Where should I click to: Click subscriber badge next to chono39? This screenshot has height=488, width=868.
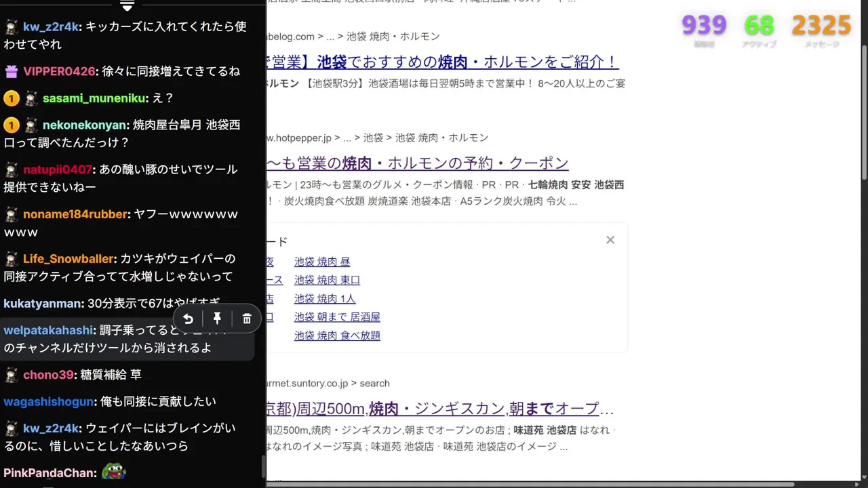click(11, 375)
